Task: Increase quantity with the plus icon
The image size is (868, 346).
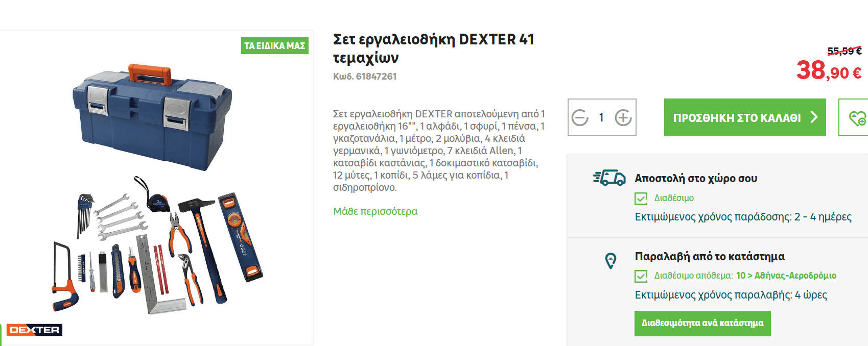Action: (x=623, y=118)
